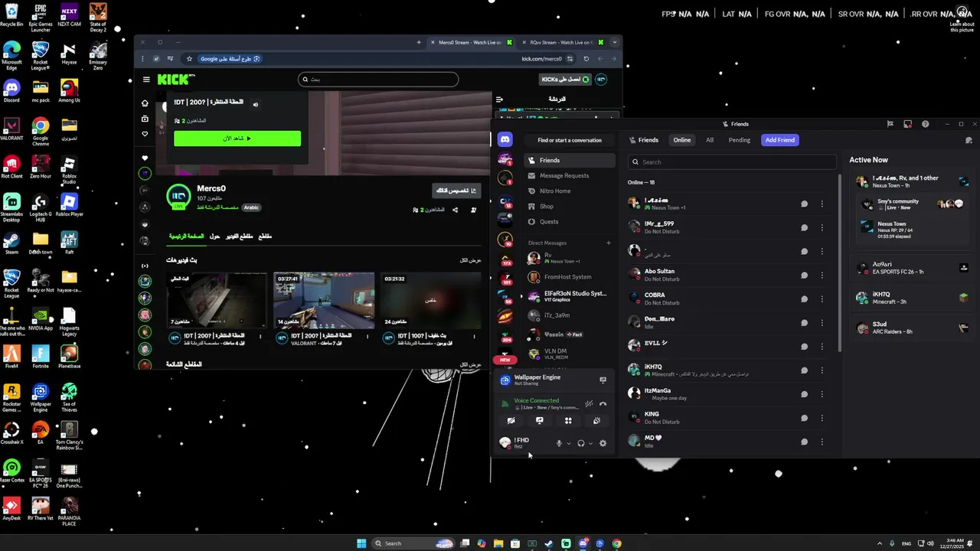Screen dimensions: 980x551
Task: Create new group DM icon near Add Friend
Action: coord(969,140)
